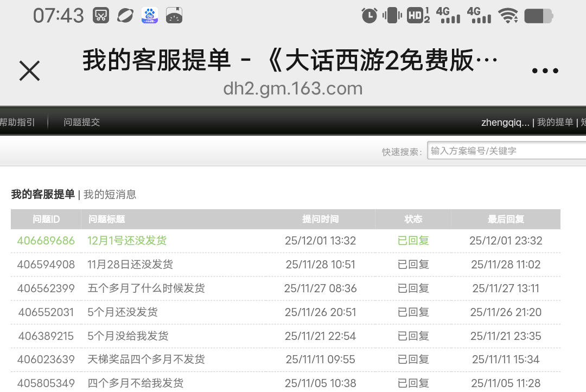The image size is (586, 392).
Task: Tap the Baidu app notification icon
Action: pos(150,15)
